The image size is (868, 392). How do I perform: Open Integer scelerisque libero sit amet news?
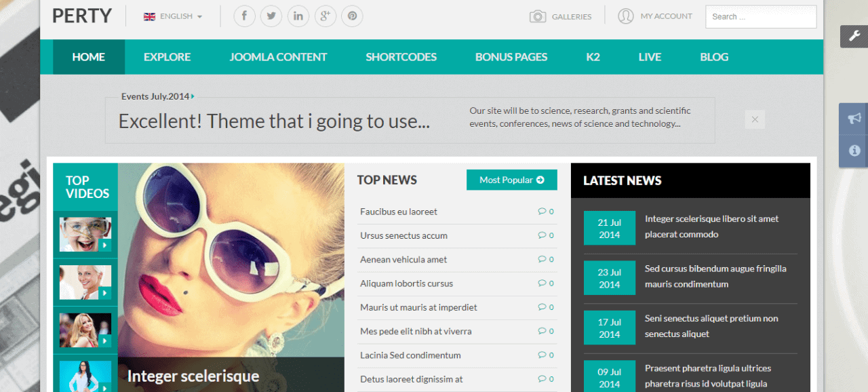click(x=711, y=227)
